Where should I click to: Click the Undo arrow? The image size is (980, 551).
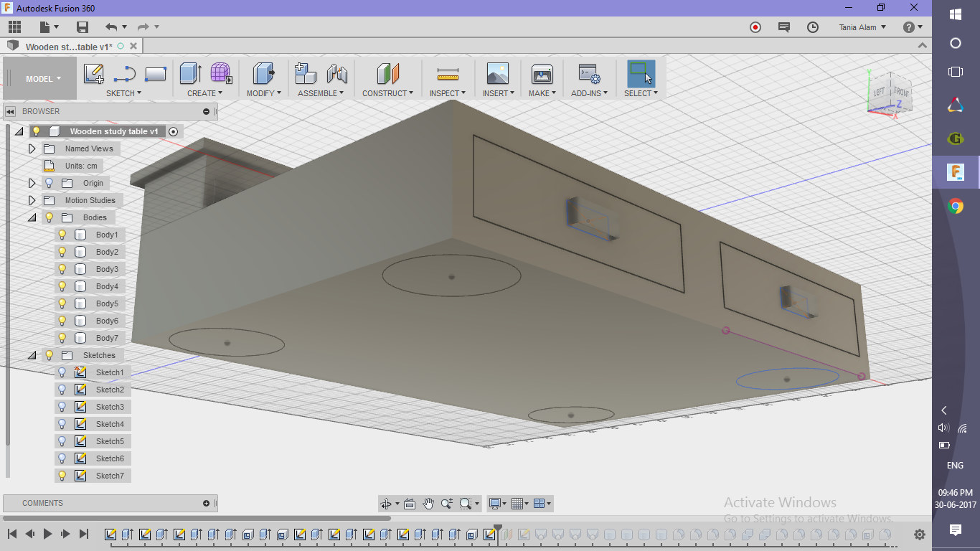tap(111, 27)
